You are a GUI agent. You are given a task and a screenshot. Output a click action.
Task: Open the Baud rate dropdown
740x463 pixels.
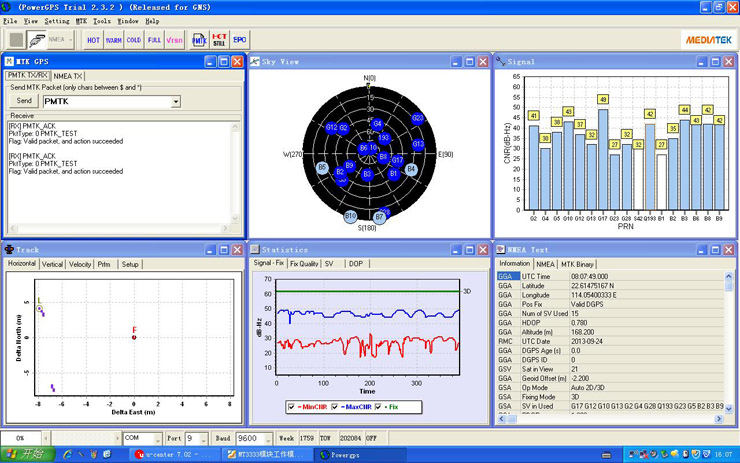[x=268, y=438]
